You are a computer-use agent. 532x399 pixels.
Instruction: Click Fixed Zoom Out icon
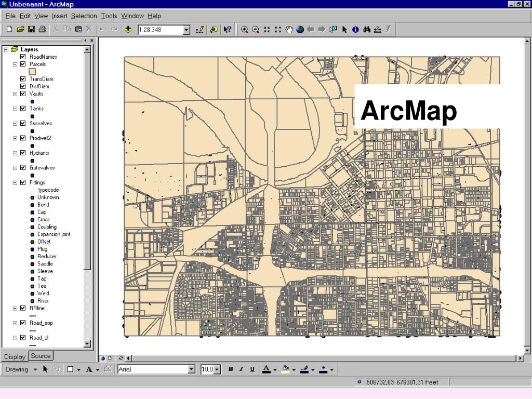278,30
